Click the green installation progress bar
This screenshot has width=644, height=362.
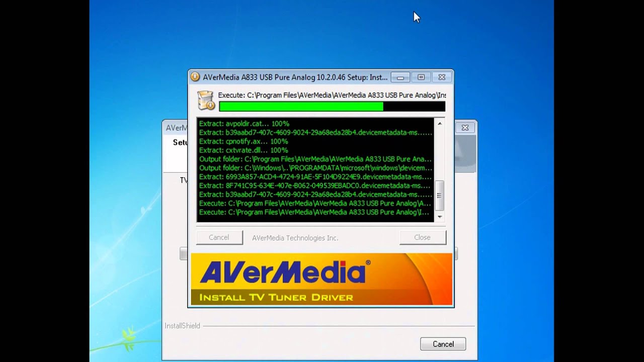point(332,107)
